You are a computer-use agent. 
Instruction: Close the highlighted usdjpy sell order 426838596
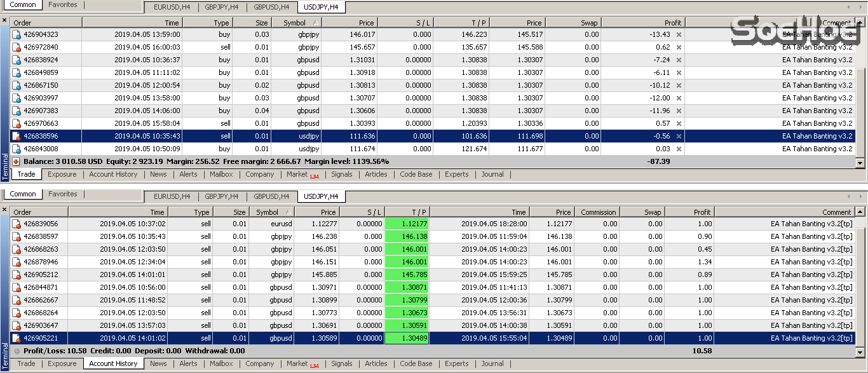pos(679,136)
